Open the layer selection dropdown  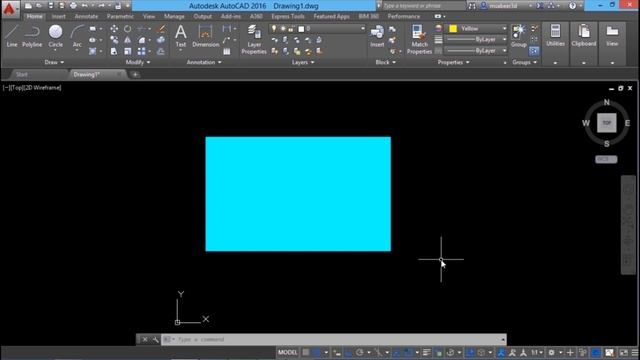[317, 29]
